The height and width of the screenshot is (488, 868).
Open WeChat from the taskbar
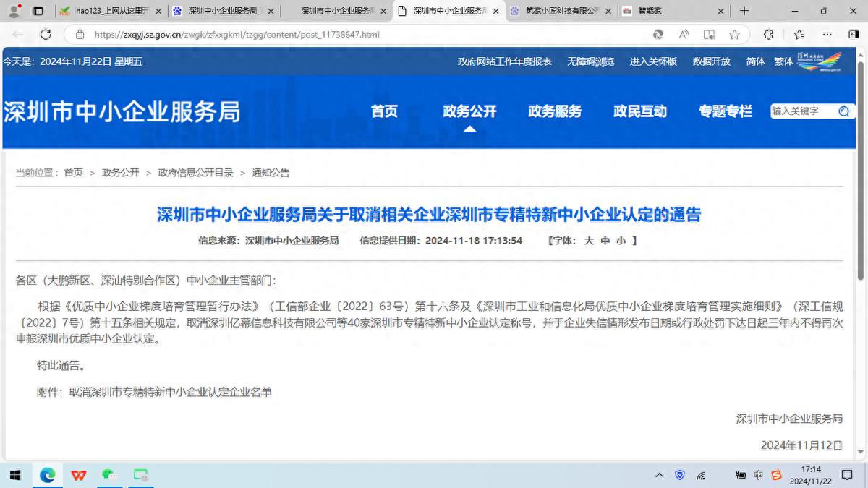point(109,475)
